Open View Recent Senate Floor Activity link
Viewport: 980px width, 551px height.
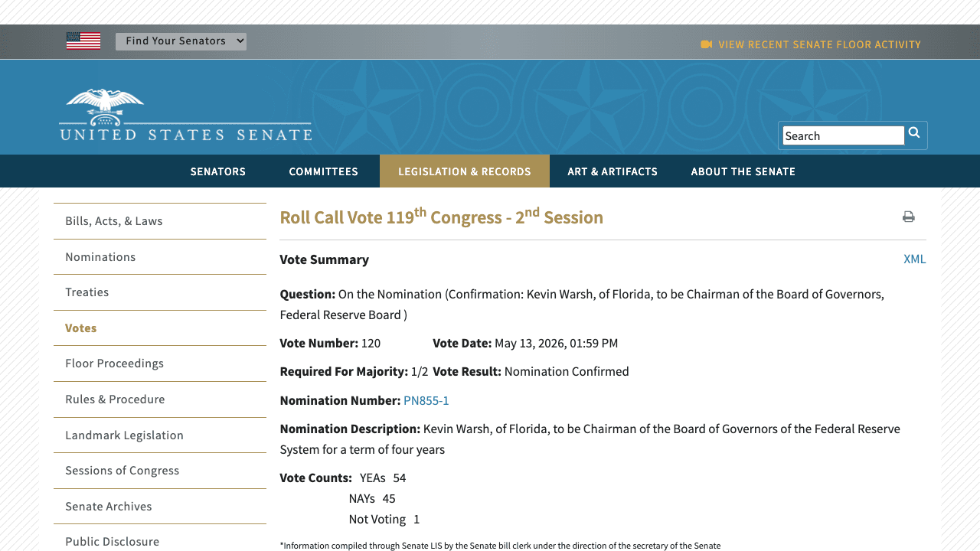(819, 44)
